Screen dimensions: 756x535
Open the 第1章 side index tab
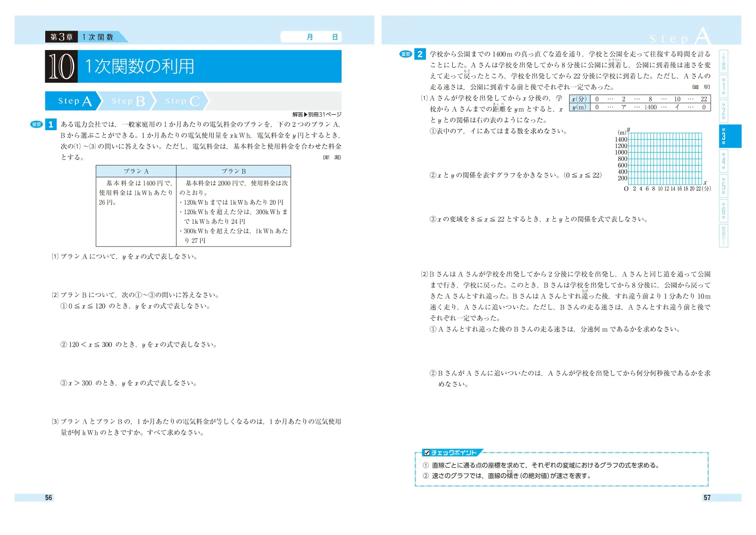[x=723, y=87]
